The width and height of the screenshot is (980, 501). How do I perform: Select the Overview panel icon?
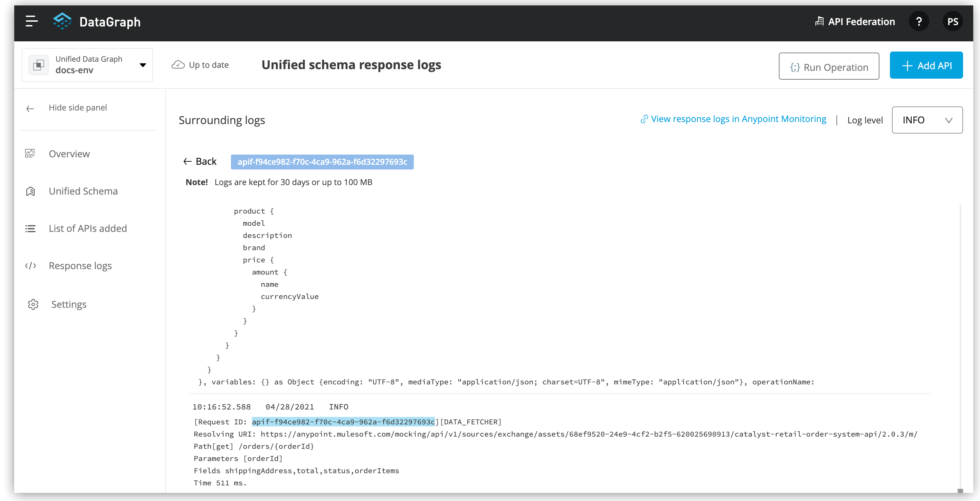(x=30, y=153)
